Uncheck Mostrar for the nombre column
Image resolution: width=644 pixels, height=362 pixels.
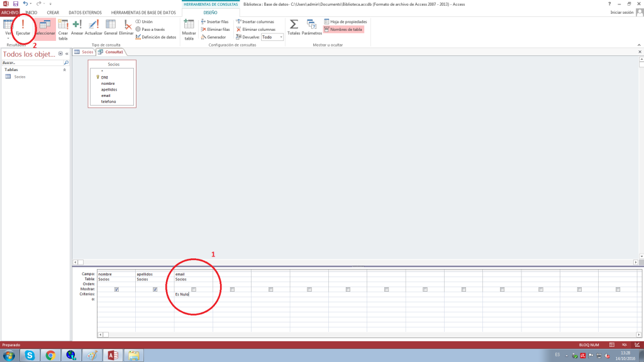[117, 289]
